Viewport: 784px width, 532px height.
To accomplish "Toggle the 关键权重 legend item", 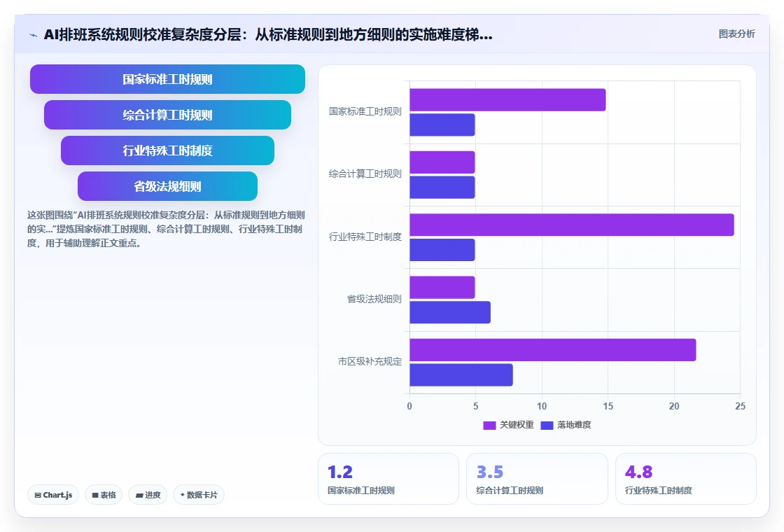I will coord(508,425).
